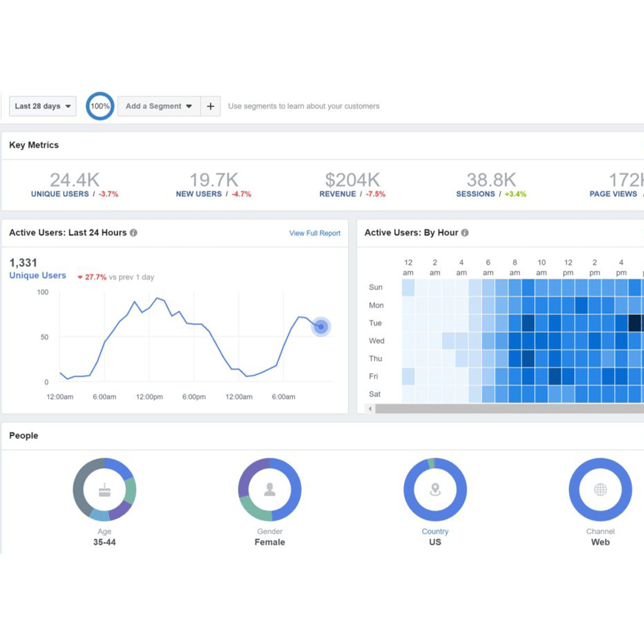The image size is (644, 644).
Task: Click the Web channel value
Action: 600,542
